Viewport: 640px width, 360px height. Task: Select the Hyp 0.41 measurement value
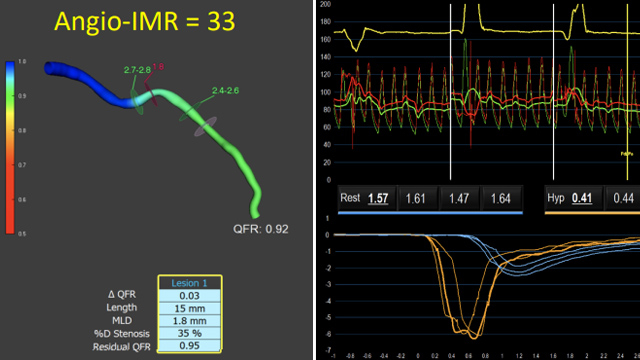[x=582, y=198]
